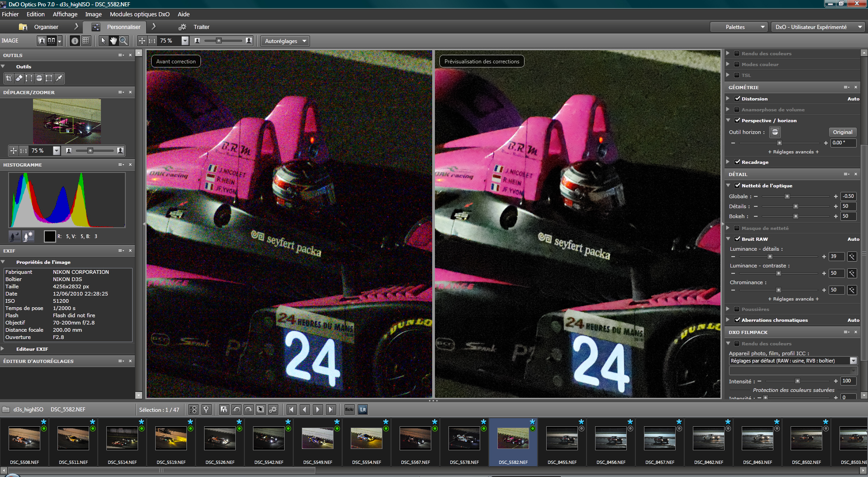Click Réglages avancés link under Perspective / horizon

793,152
